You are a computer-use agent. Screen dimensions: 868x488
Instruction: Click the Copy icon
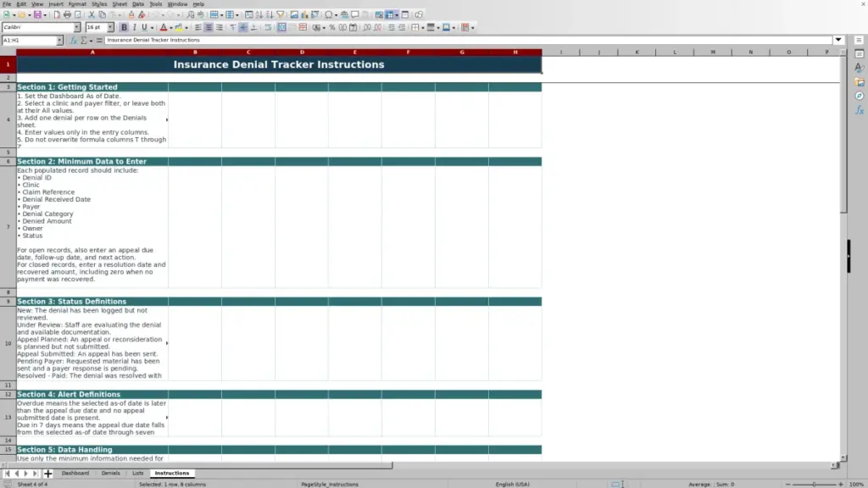coord(103,14)
